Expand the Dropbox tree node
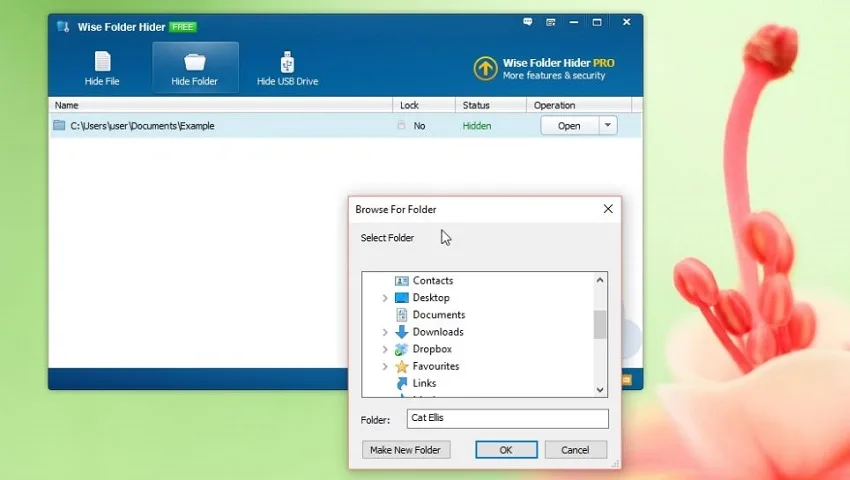The image size is (850, 480). point(385,349)
